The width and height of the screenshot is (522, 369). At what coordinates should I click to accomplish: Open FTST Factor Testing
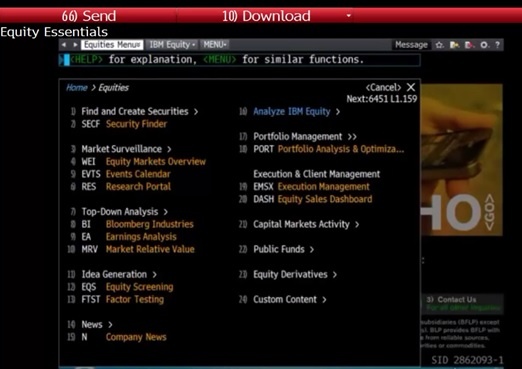point(123,299)
